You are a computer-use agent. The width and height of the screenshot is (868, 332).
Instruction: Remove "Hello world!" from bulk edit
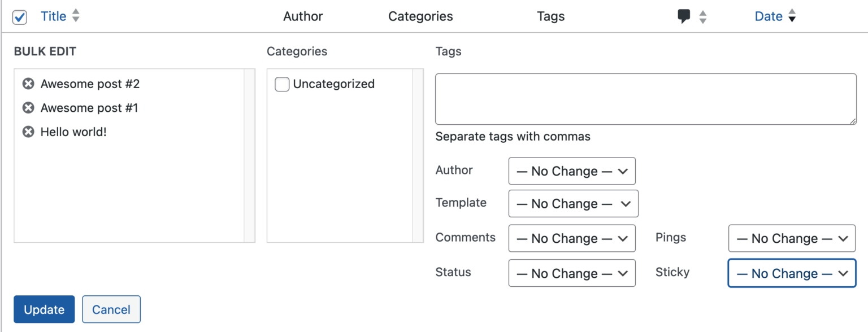[28, 132]
